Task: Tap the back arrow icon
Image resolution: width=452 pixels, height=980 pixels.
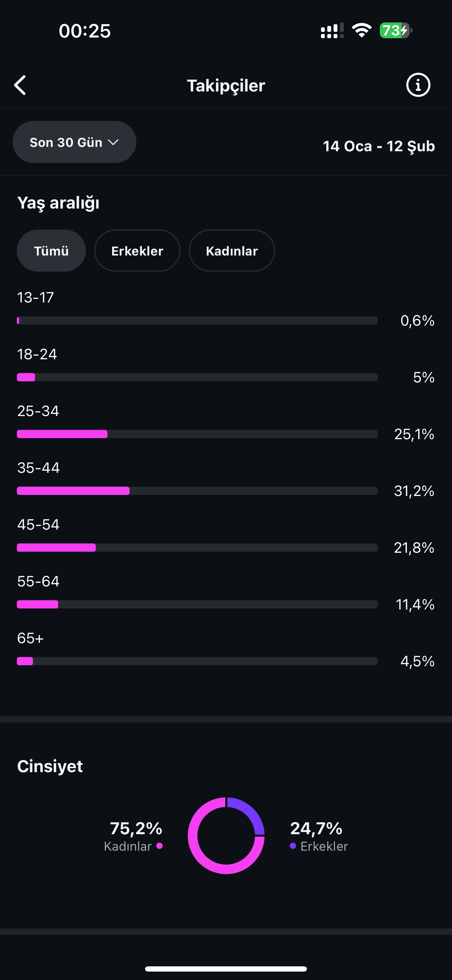Action: coord(20,85)
